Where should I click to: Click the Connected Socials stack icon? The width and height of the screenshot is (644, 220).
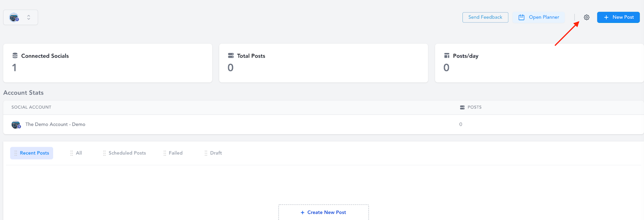coord(15,56)
